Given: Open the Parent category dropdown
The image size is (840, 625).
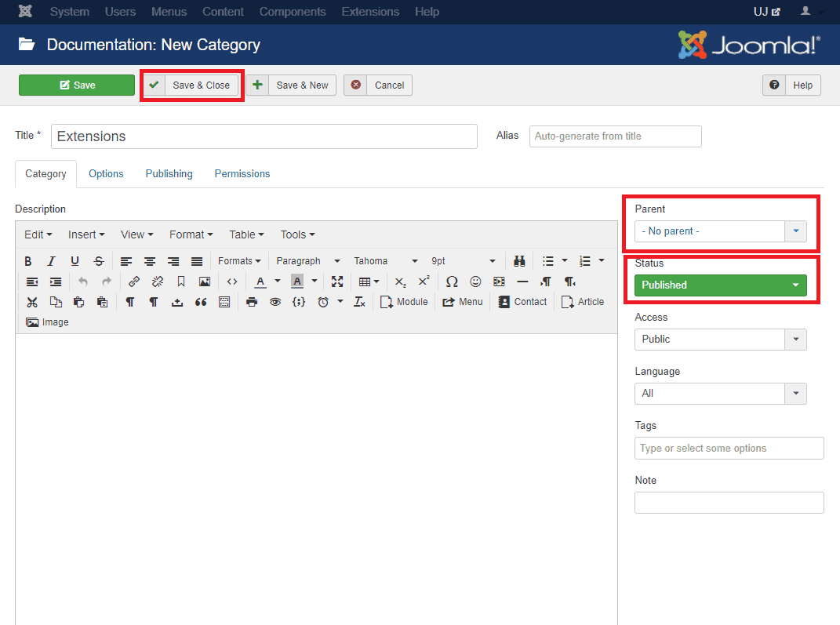Looking at the screenshot, I should click(x=720, y=231).
